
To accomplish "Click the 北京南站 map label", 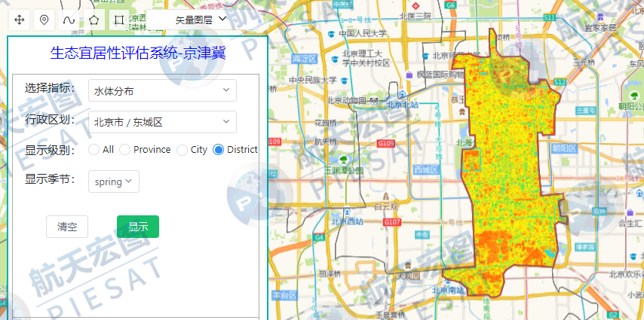I will pyautogui.click(x=449, y=291).
